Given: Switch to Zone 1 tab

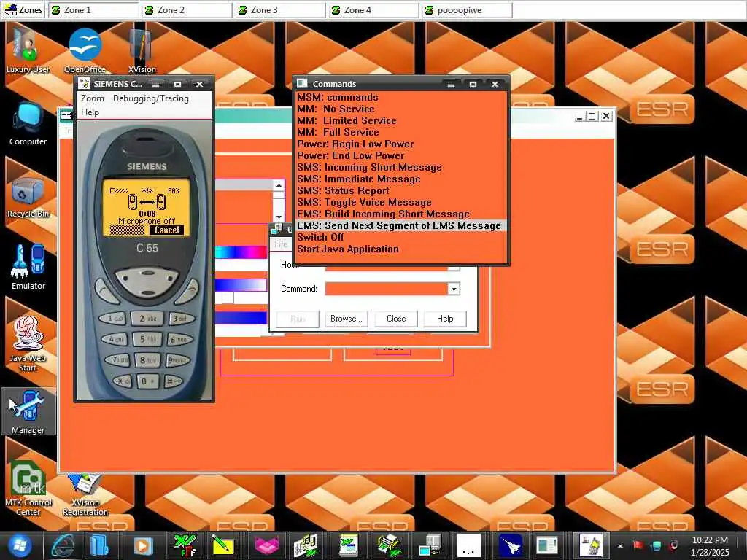Looking at the screenshot, I should [93, 10].
